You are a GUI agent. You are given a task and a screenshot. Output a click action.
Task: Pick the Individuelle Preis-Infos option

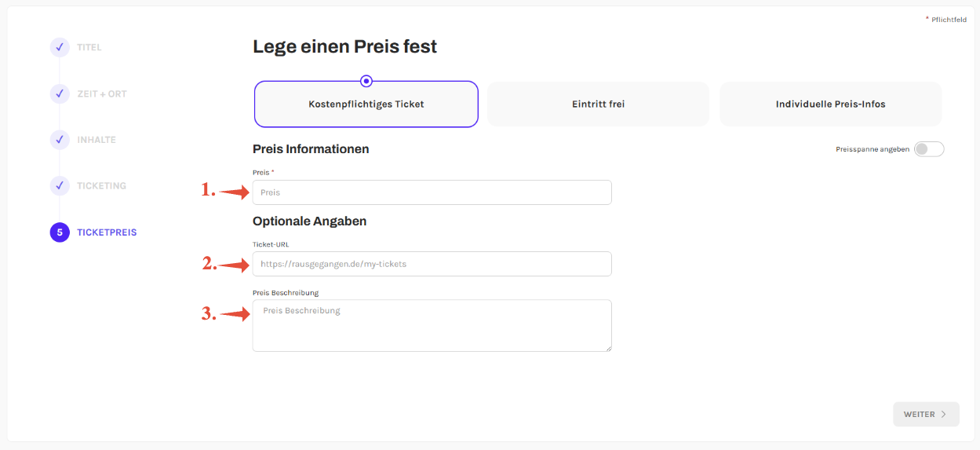pos(830,104)
